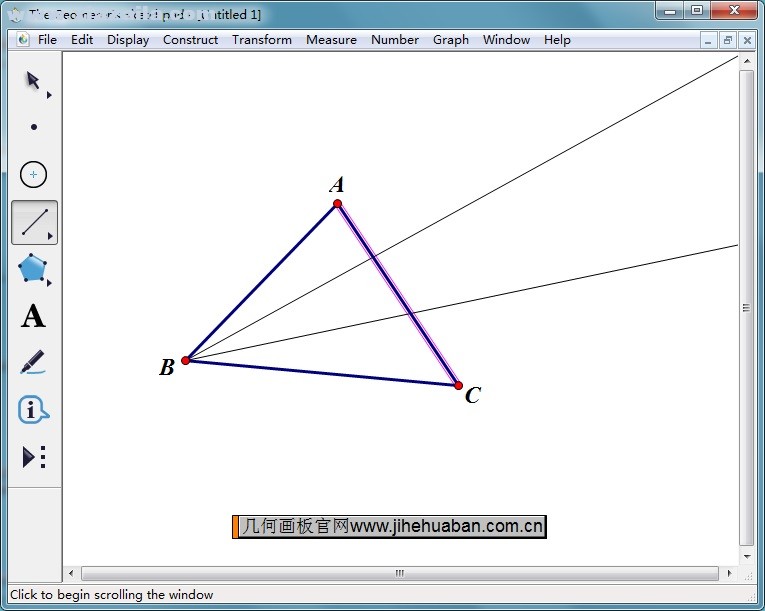This screenshot has height=611, width=765.
Task: Open the Display menu
Action: (x=128, y=40)
